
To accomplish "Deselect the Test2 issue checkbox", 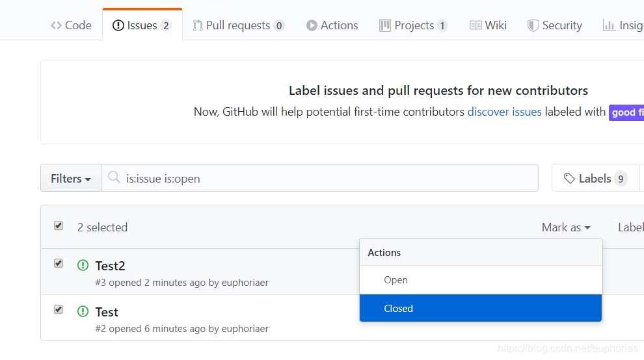I will (x=59, y=263).
